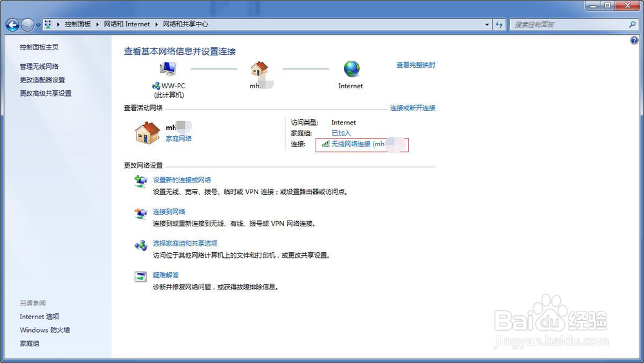Click the 查看基本网络信息并设置连接 heading
The width and height of the screenshot is (644, 363).
pos(180,52)
